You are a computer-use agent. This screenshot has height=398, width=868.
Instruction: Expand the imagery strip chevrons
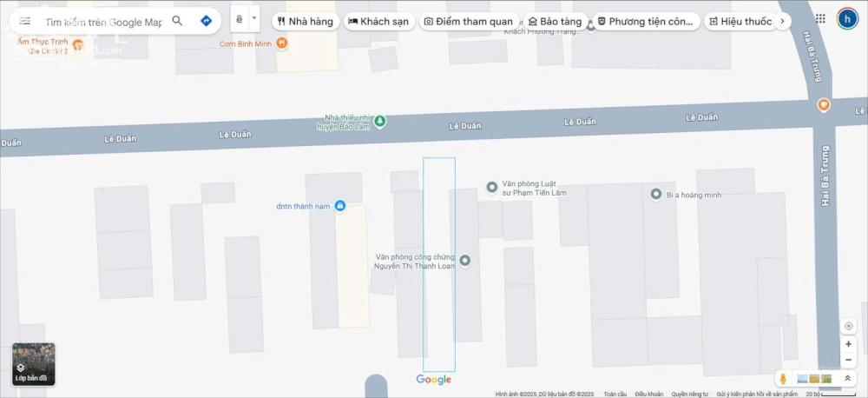(x=846, y=379)
